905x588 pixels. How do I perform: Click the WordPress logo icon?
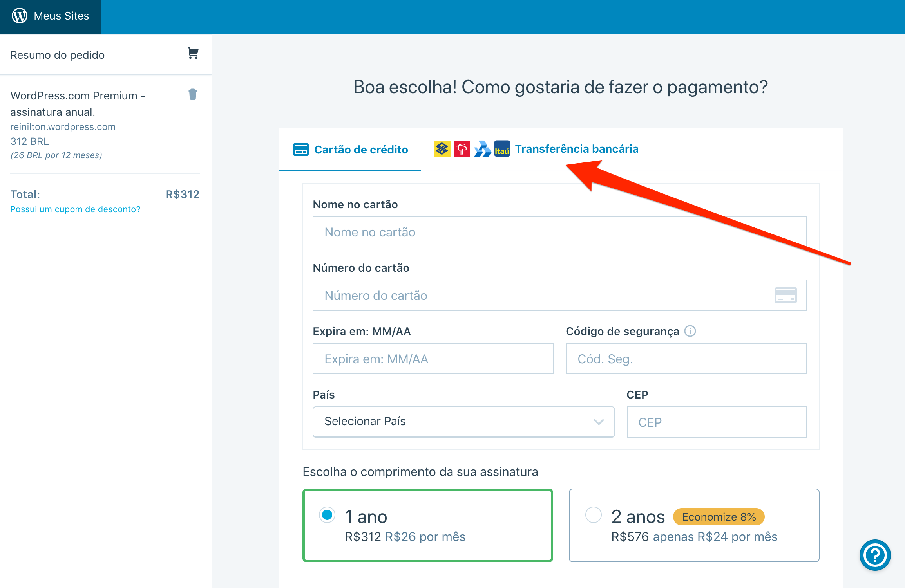click(x=20, y=16)
